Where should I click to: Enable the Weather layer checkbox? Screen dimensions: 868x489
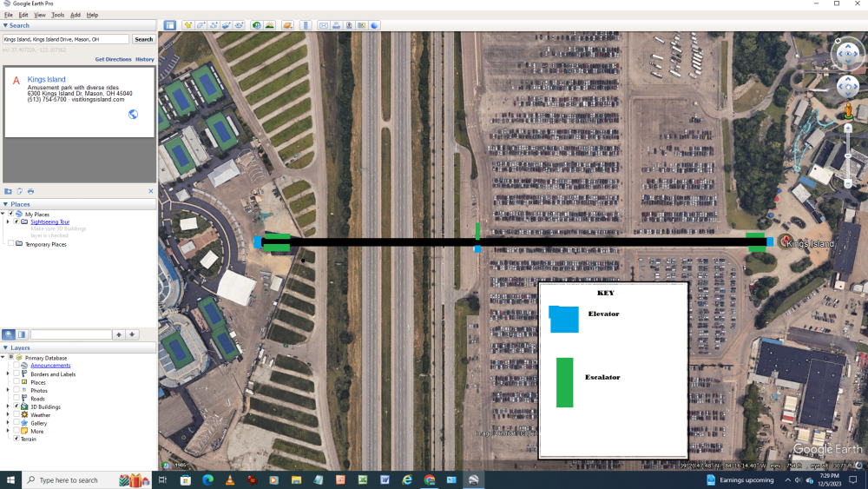pos(16,415)
